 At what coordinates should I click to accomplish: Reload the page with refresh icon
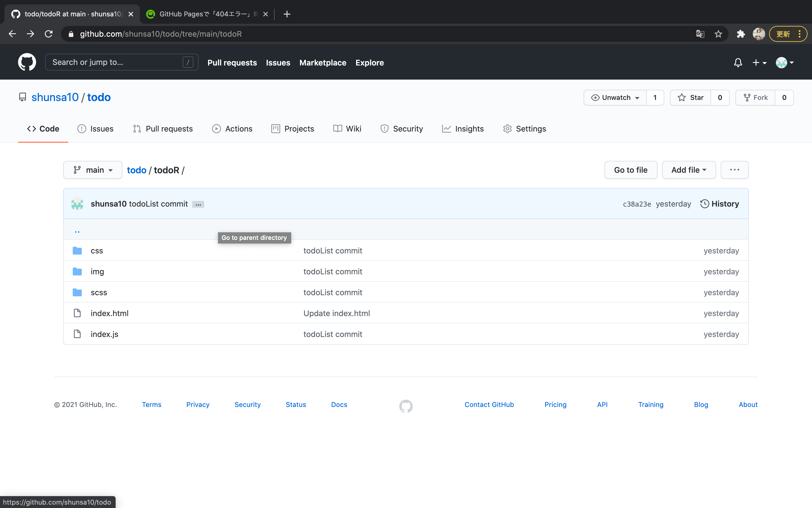coord(49,34)
